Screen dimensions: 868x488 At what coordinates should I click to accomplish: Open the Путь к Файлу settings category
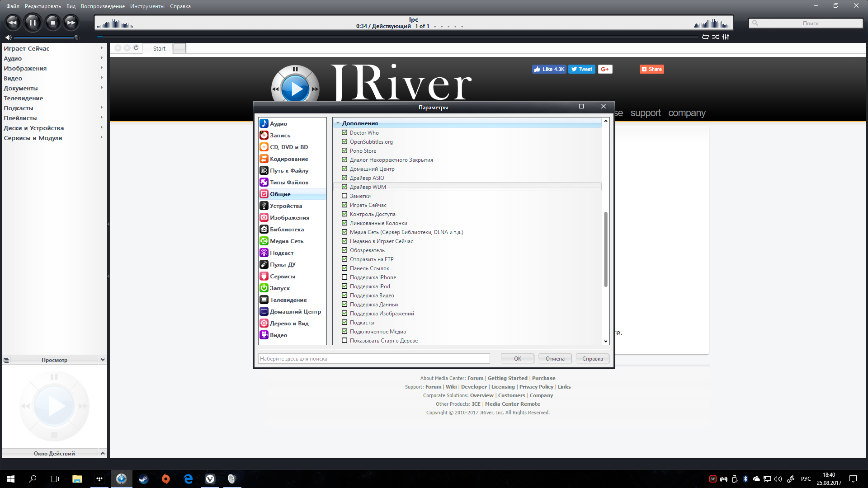click(292, 170)
